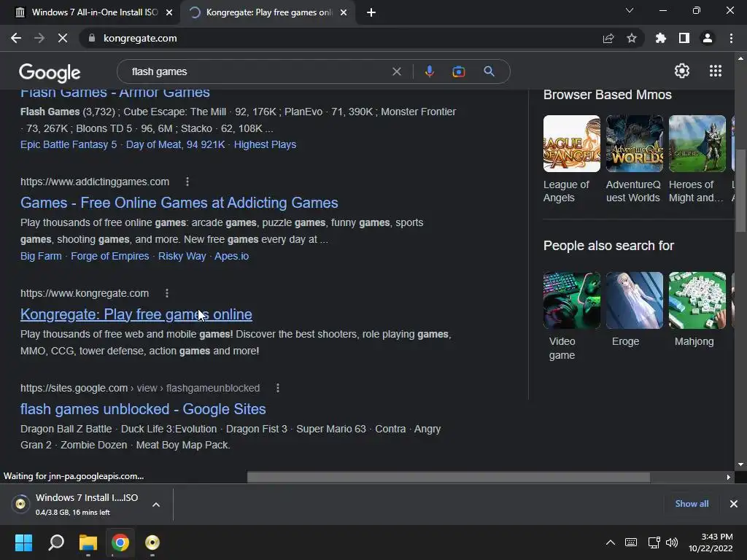Stop loading the kongregate page
The width and height of the screenshot is (747, 560).
click(63, 38)
